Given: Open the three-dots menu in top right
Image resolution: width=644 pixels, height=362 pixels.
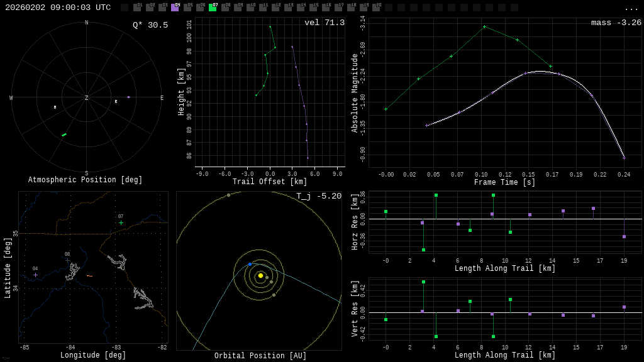Looking at the screenshot, I should pyautogui.click(x=631, y=8).
